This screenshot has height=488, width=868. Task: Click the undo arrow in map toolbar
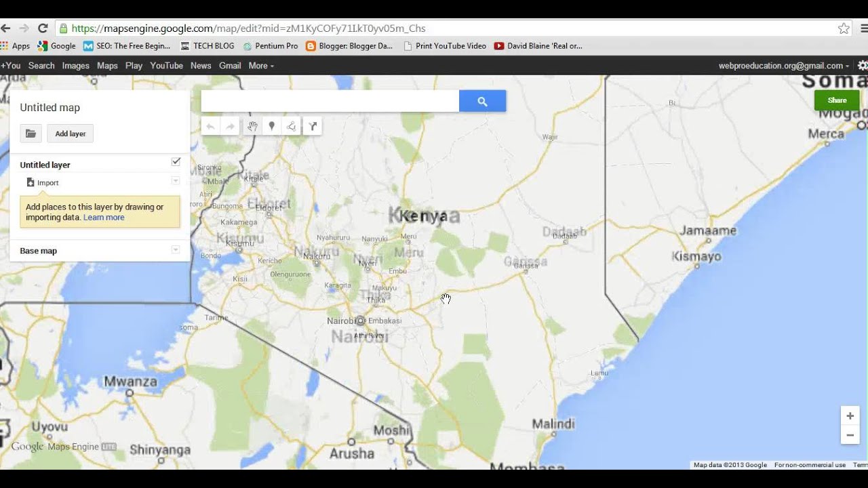tap(211, 126)
